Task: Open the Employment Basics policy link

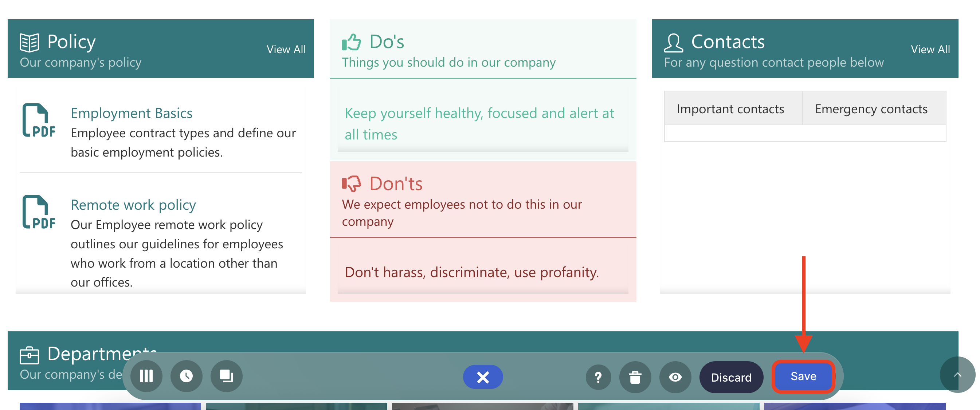Action: (131, 113)
